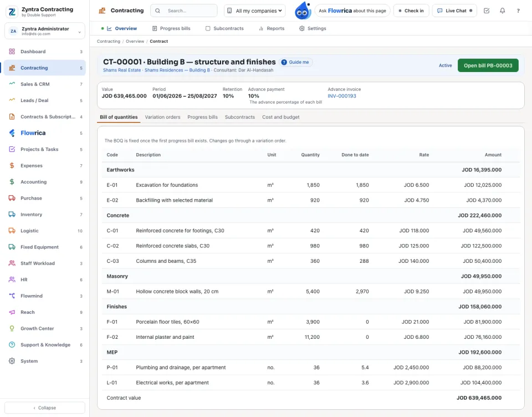
Task: Click the tasks checkbox icon in header
Action: click(487, 11)
